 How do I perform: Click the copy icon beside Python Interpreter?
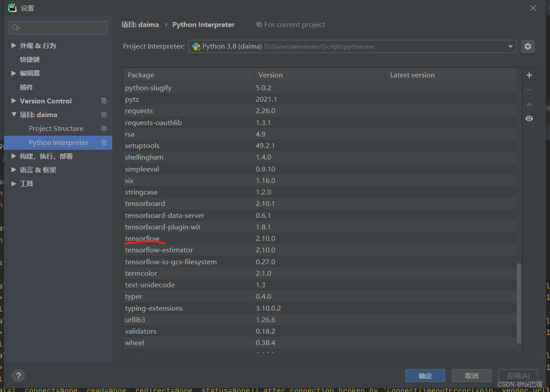[x=104, y=142]
